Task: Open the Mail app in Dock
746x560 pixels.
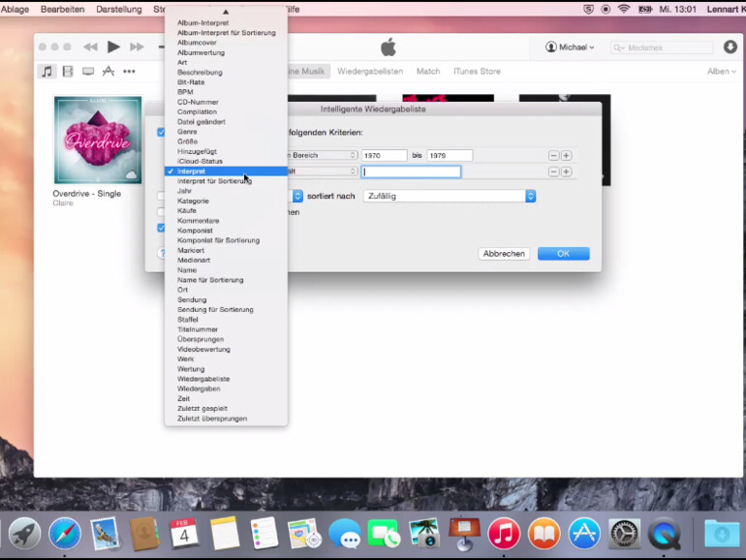Action: [x=105, y=533]
